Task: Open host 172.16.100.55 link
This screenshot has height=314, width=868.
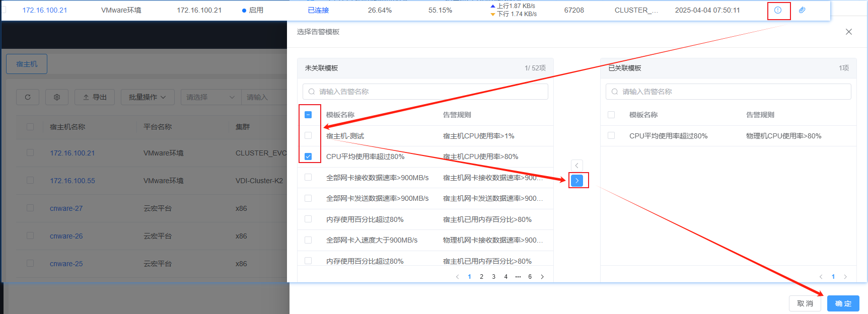Action: tap(73, 181)
